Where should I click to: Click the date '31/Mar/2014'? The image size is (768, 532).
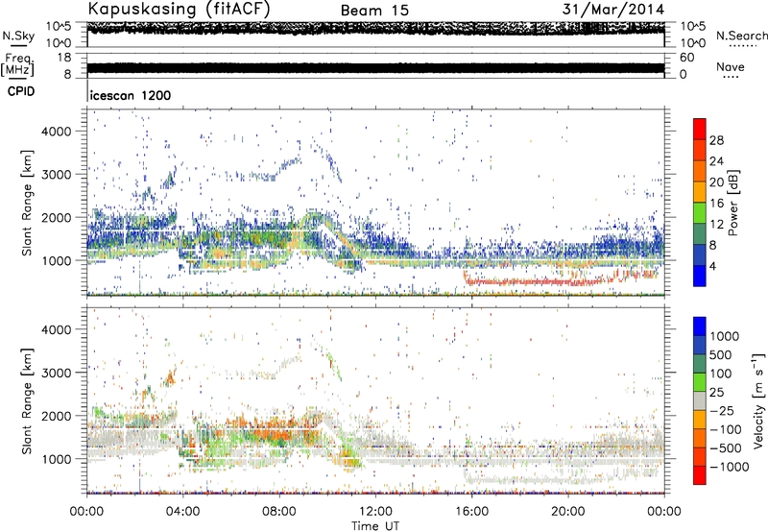pyautogui.click(x=613, y=9)
